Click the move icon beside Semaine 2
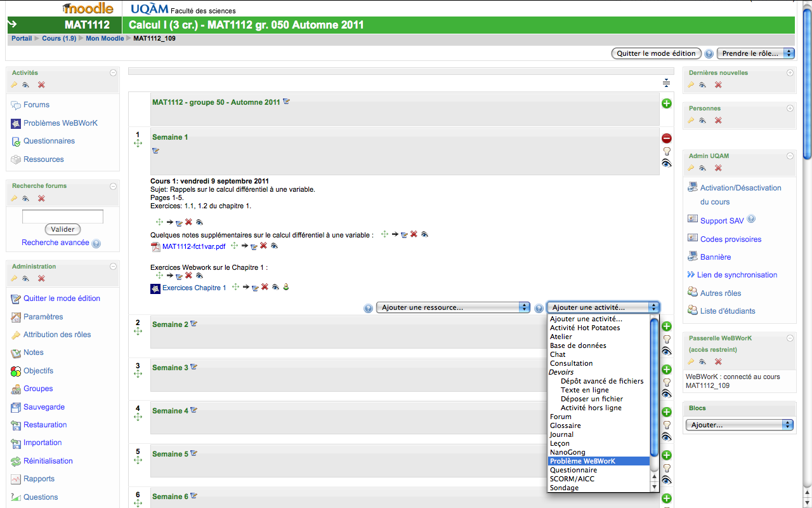Image resolution: width=812 pixels, height=508 pixels. [x=138, y=331]
